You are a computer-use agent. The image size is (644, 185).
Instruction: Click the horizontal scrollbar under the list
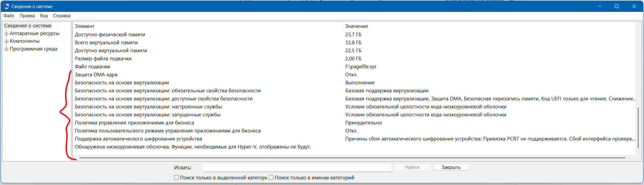[x=352, y=158]
